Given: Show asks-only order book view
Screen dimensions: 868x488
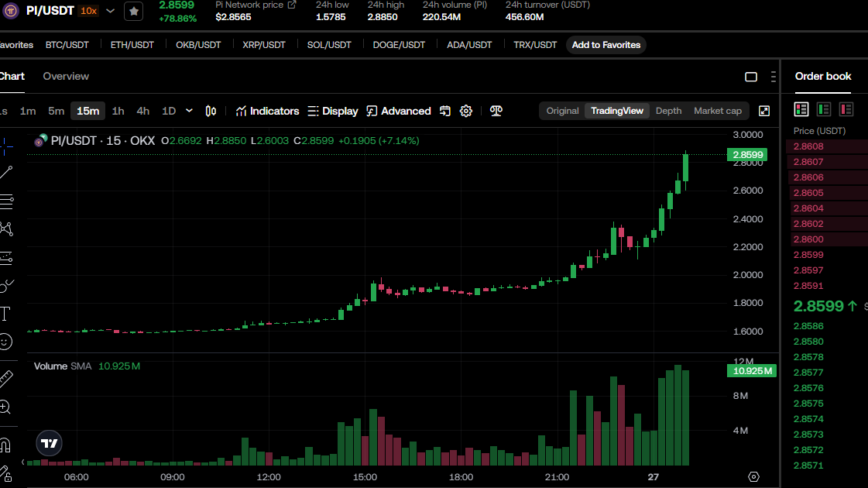Looking at the screenshot, I should pos(846,109).
